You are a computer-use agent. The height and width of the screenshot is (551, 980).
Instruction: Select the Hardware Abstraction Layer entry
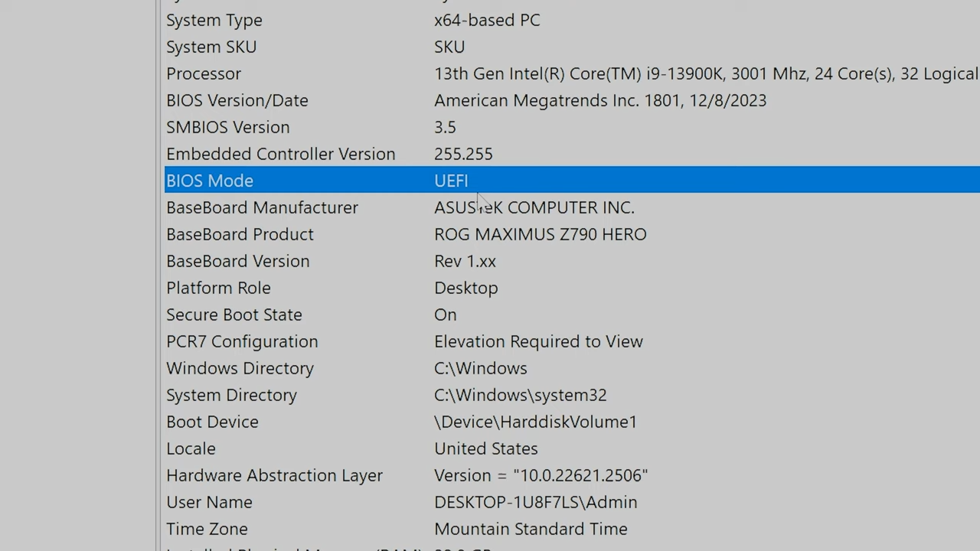[306, 475]
